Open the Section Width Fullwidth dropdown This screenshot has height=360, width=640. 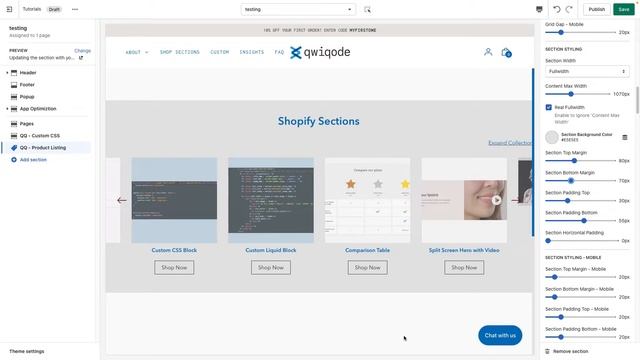point(587,71)
